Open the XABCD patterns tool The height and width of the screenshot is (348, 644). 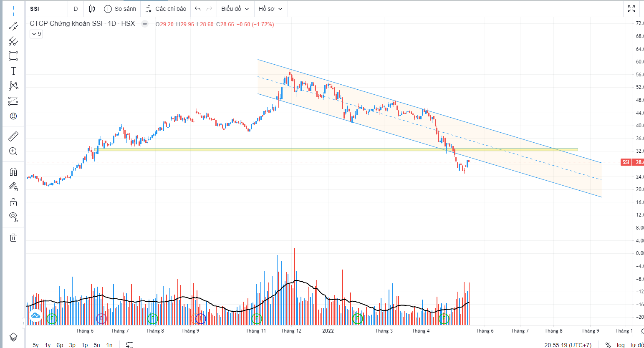[x=13, y=86]
